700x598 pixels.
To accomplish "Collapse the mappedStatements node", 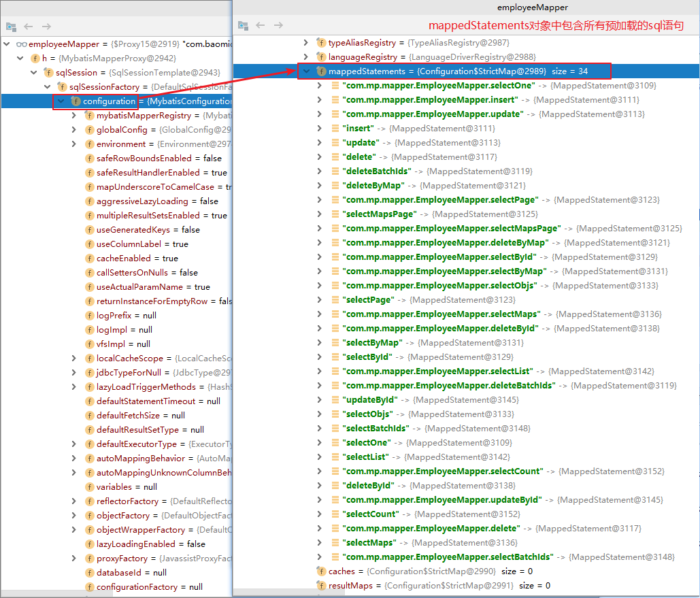I will click(306, 71).
